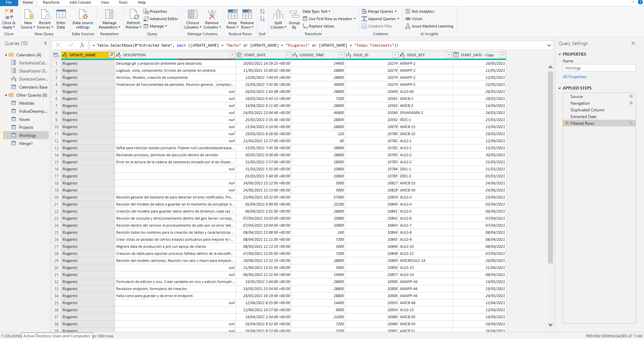Click the Remove Columns icon
The width and height of the screenshot is (644, 339).
pyautogui.click(x=212, y=15)
